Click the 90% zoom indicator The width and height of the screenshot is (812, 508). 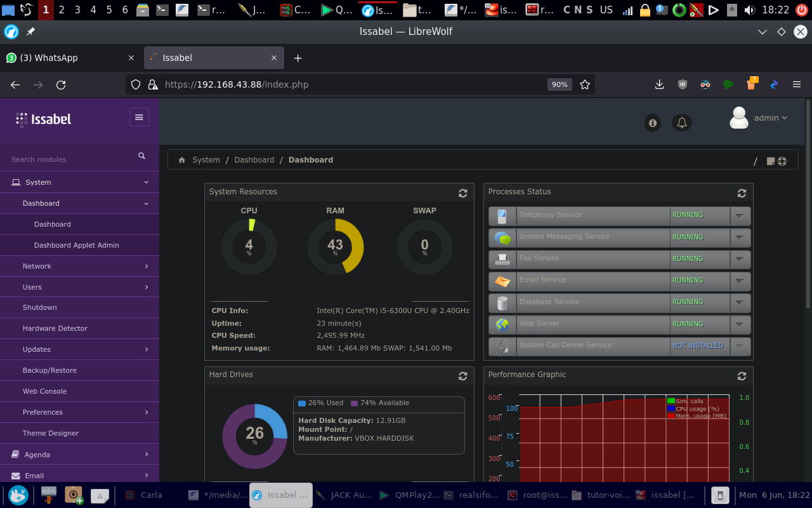(x=560, y=84)
